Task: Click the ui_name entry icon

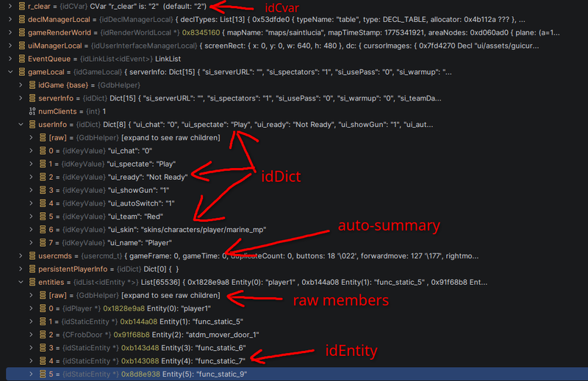Action: tap(43, 243)
